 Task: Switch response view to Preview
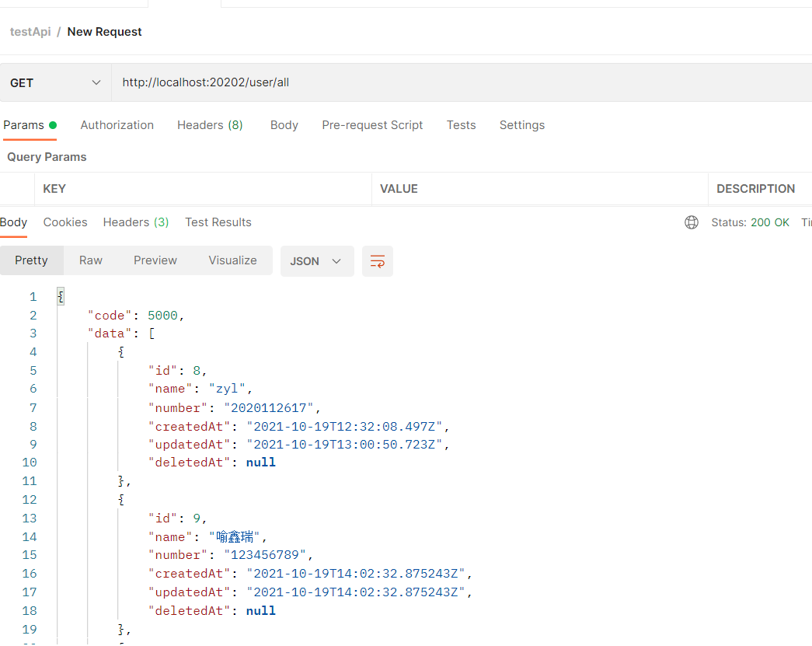tap(155, 260)
